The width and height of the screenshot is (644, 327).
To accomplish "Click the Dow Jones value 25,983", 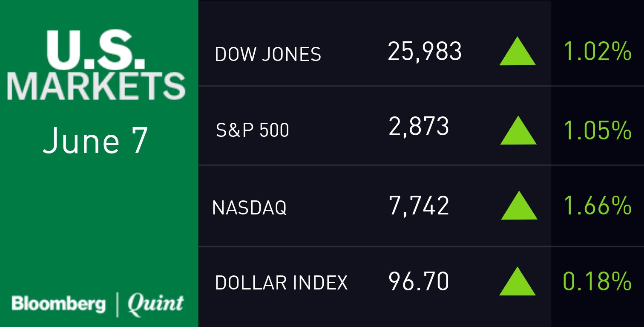I will pos(424,52).
